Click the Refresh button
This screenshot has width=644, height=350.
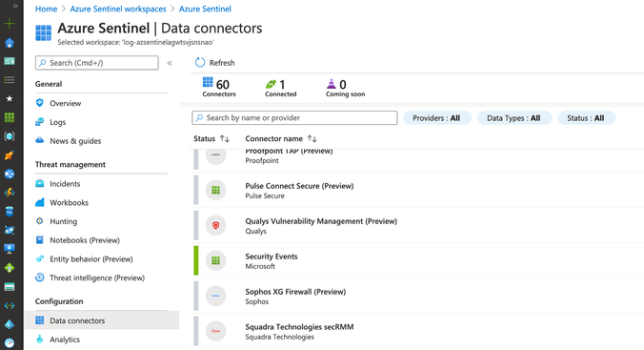pyautogui.click(x=215, y=63)
